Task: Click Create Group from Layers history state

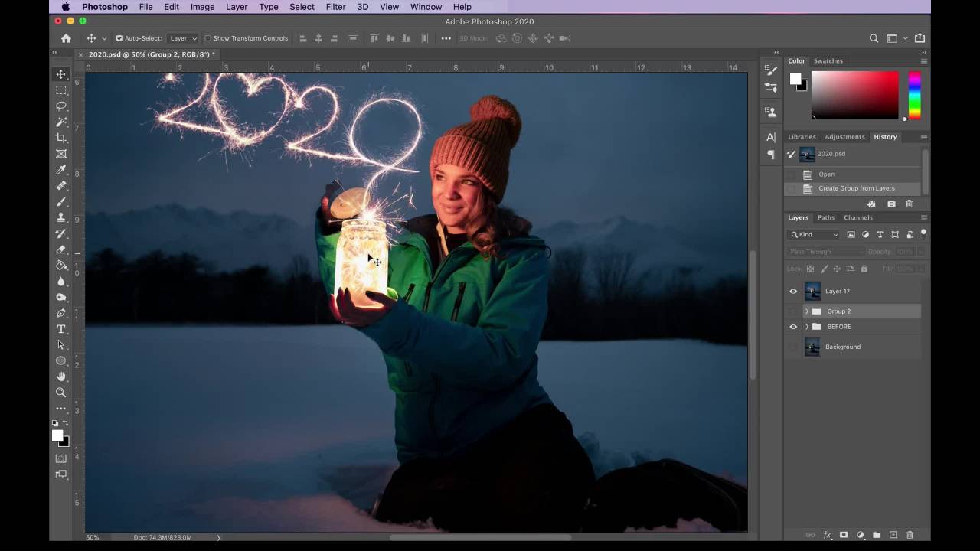Action: click(856, 188)
